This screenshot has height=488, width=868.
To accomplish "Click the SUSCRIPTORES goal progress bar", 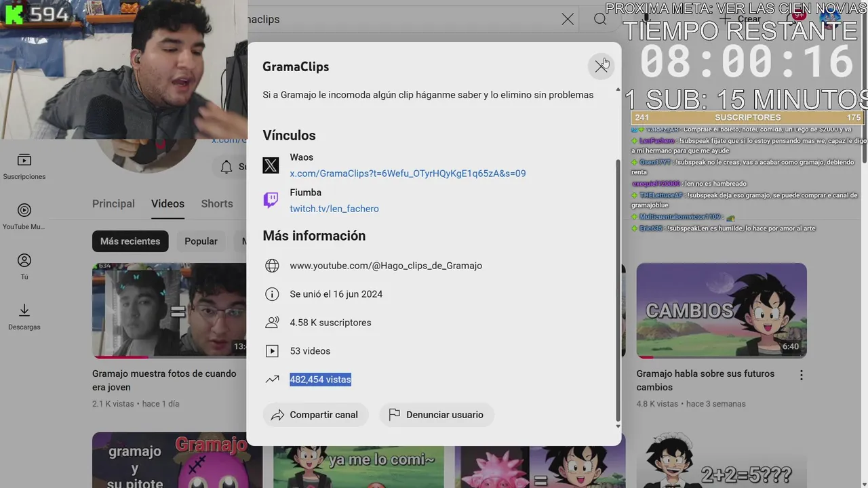I will [748, 117].
